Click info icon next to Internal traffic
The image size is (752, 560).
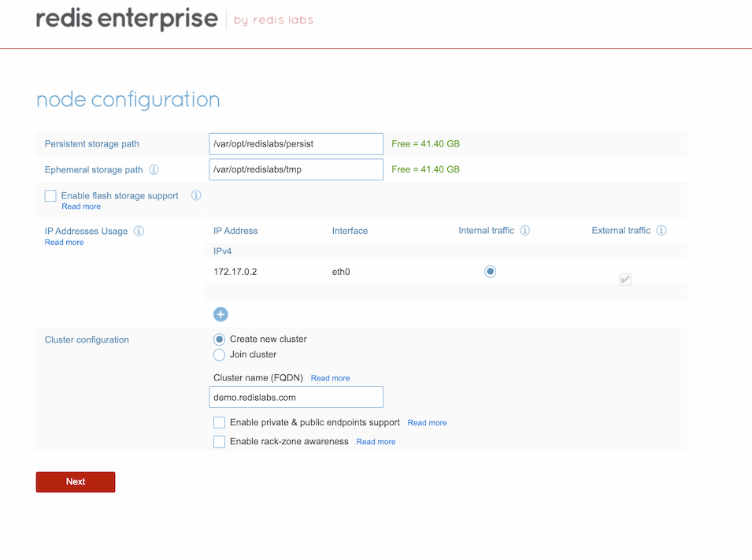coord(525,230)
